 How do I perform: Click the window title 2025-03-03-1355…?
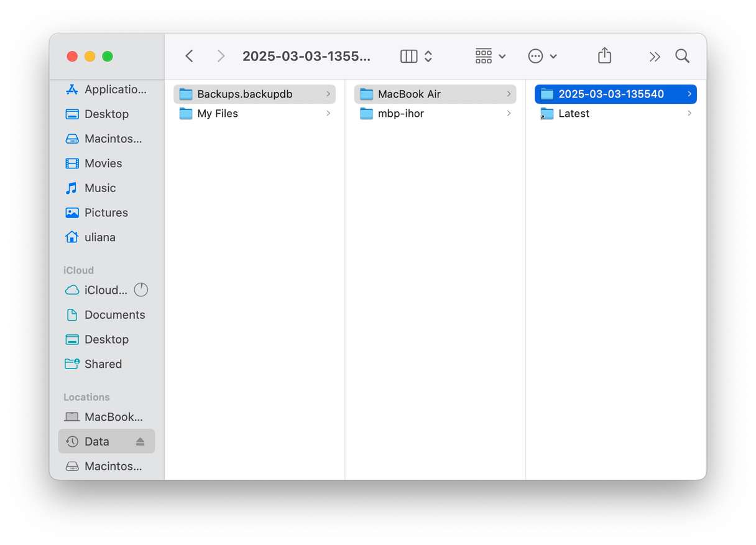click(306, 57)
